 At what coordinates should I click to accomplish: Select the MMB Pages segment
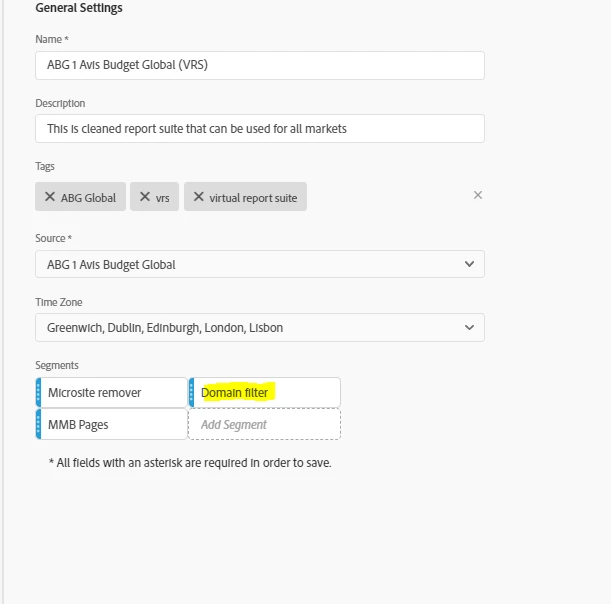pos(111,424)
